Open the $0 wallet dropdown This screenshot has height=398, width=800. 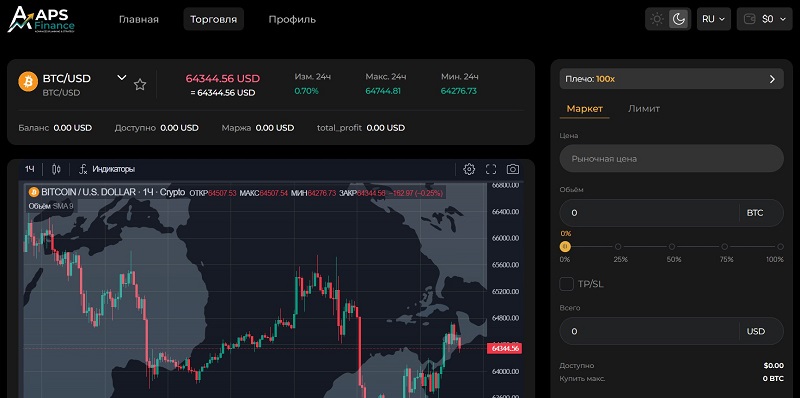(764, 19)
